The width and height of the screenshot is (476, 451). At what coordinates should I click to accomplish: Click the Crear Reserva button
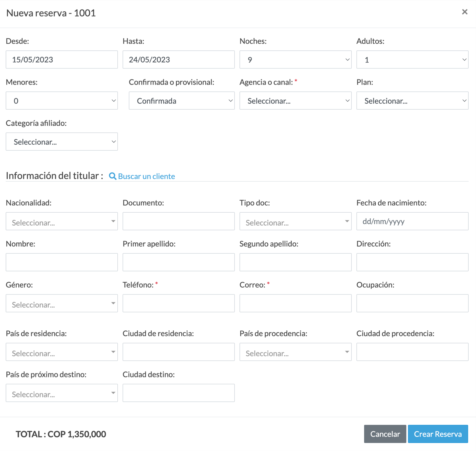[438, 434]
